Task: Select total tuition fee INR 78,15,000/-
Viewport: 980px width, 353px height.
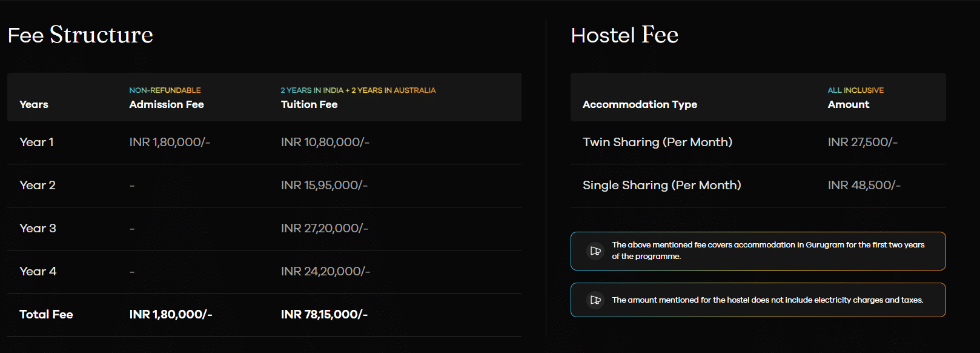Action: (x=324, y=314)
